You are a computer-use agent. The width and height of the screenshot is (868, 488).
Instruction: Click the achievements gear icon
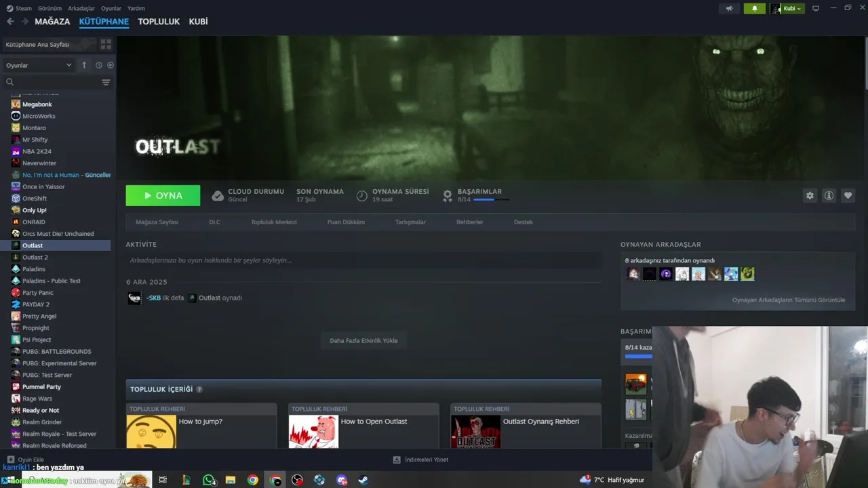448,196
